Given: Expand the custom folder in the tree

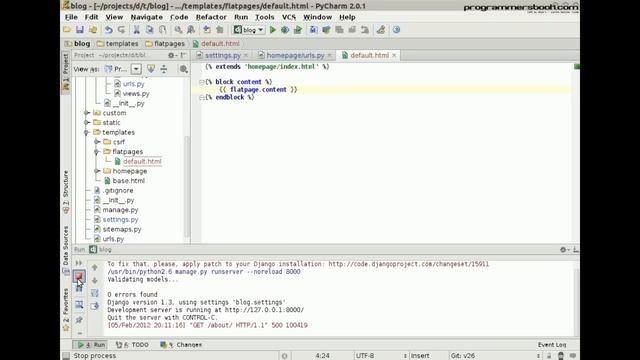Looking at the screenshot, I should pos(87,113).
